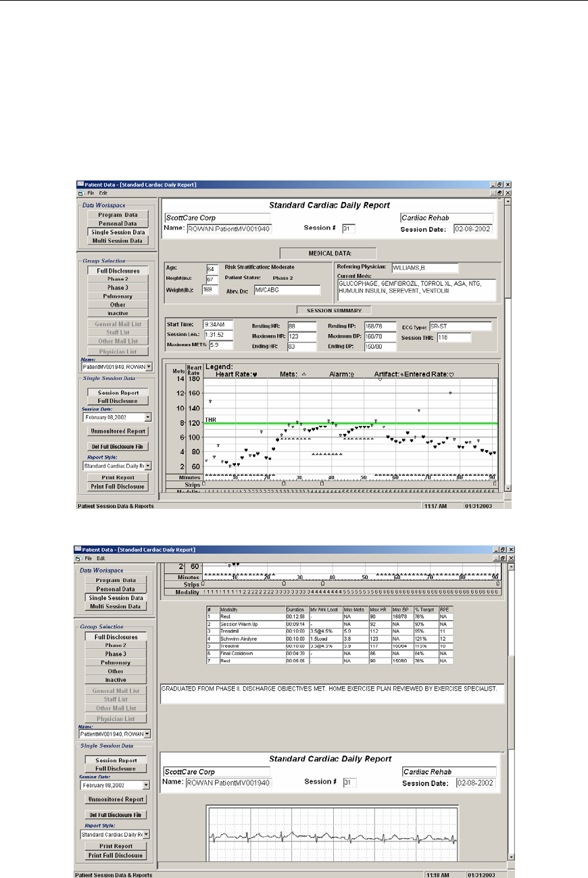Screen dimensions: 588x878
Task: Click green THR line on heart rate chart
Action: pos(350,424)
